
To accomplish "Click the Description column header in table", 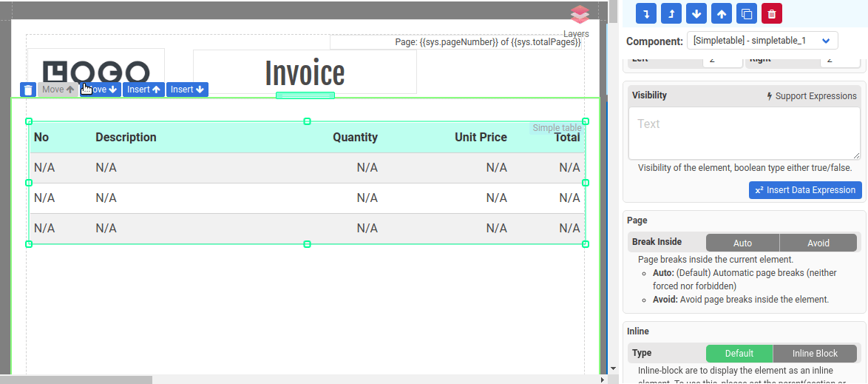I will pyautogui.click(x=126, y=137).
